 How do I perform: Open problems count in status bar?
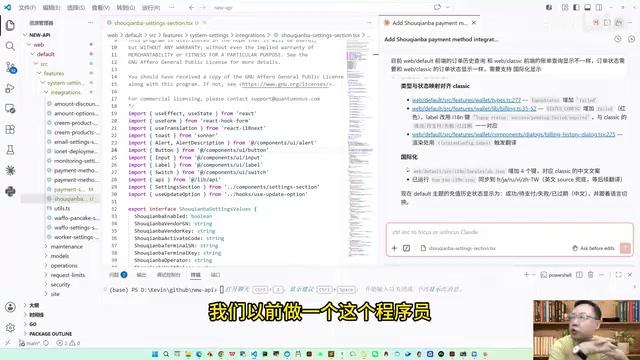pyautogui.click(x=68, y=343)
